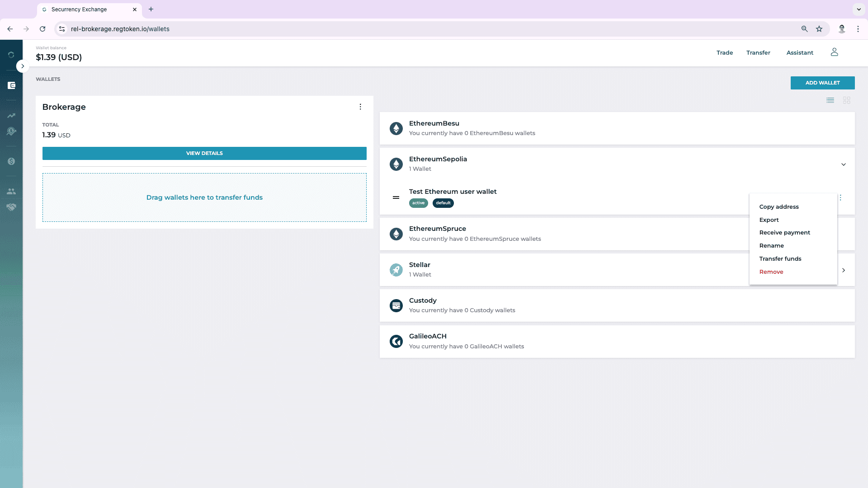
Task: Collapse the EthereumSepolia wallet group
Action: click(x=843, y=164)
